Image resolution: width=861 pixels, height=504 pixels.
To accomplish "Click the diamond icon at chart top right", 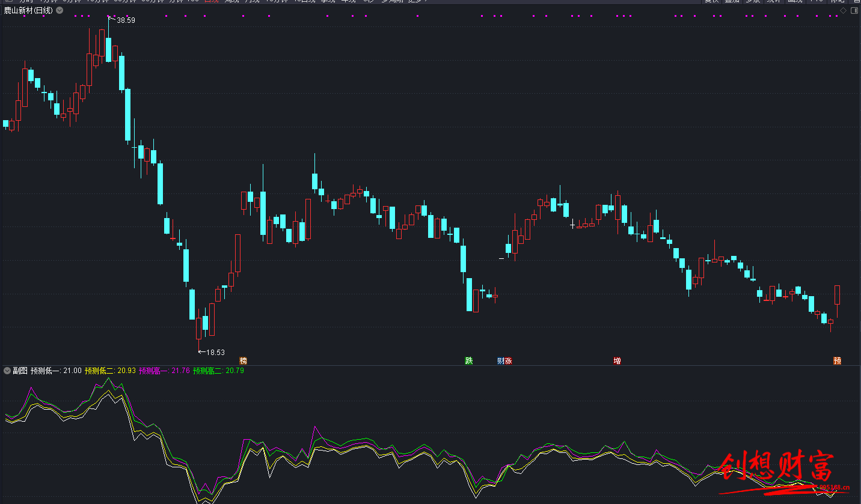I will [843, 11].
